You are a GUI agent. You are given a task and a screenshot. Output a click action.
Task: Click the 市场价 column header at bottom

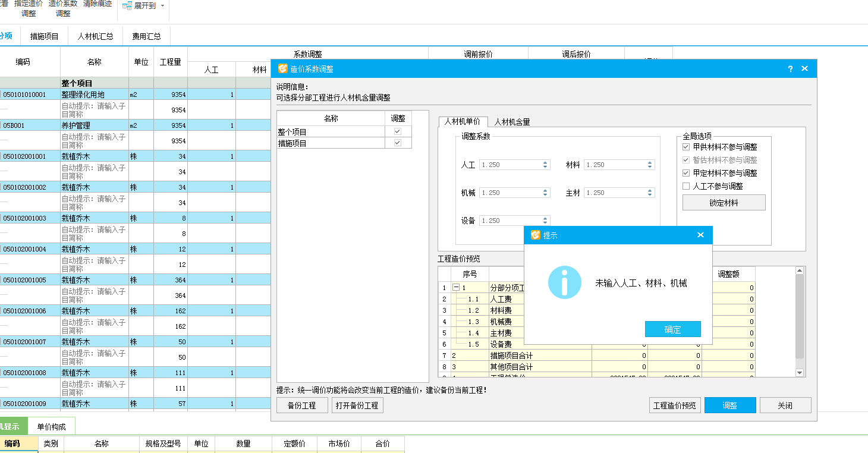pyautogui.click(x=339, y=443)
